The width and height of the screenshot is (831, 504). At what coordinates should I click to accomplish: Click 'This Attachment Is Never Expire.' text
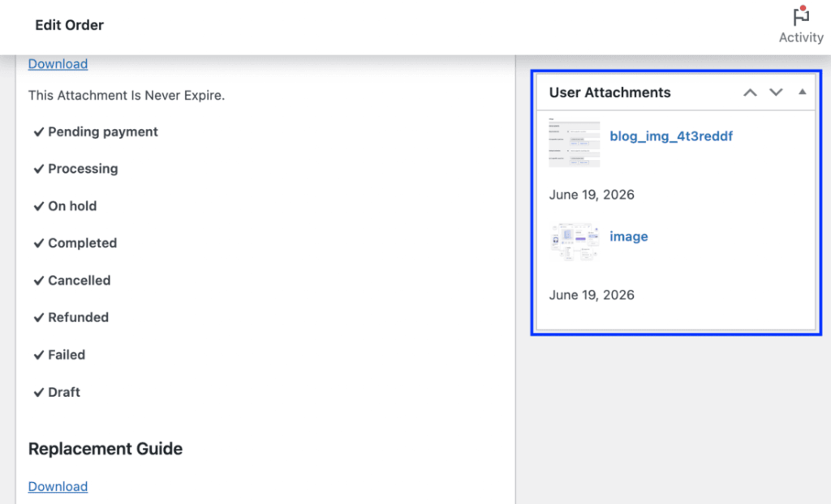tap(126, 96)
